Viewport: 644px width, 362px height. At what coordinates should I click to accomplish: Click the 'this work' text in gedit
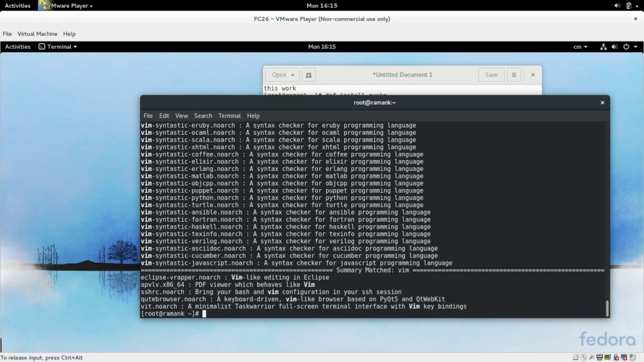(x=280, y=88)
